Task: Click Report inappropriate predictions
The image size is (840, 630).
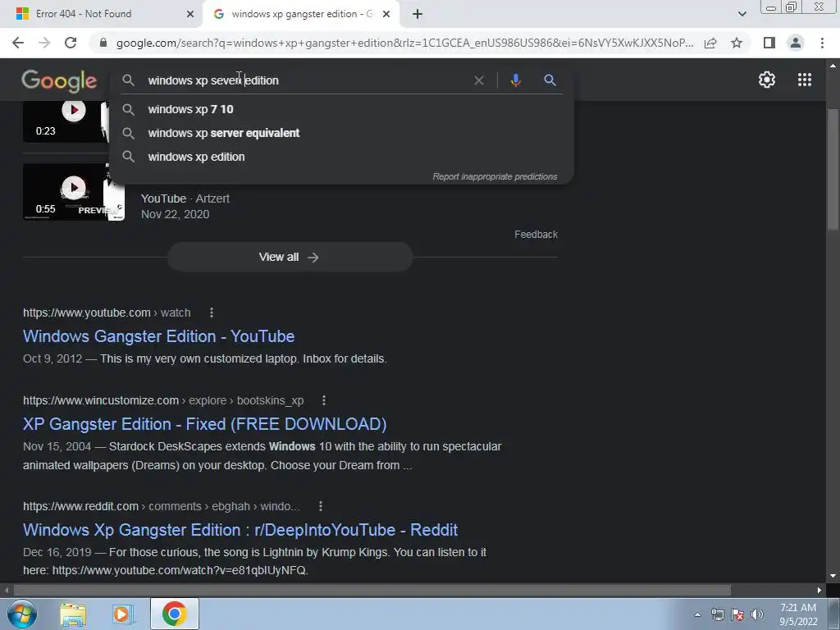Action: tap(495, 177)
